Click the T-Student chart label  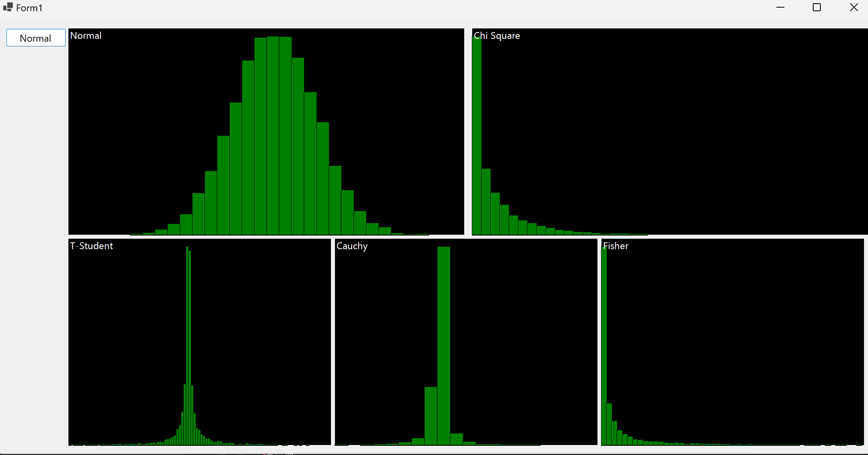point(92,246)
